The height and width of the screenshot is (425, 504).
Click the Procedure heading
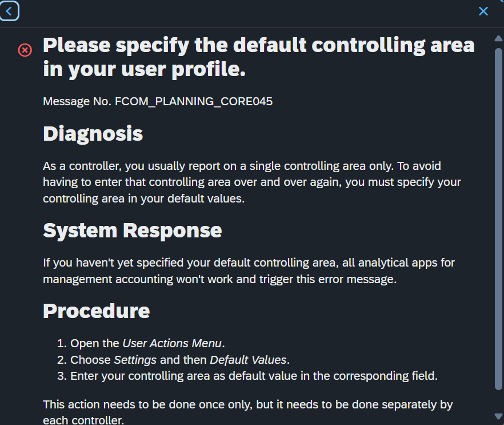pyautogui.click(x=97, y=311)
